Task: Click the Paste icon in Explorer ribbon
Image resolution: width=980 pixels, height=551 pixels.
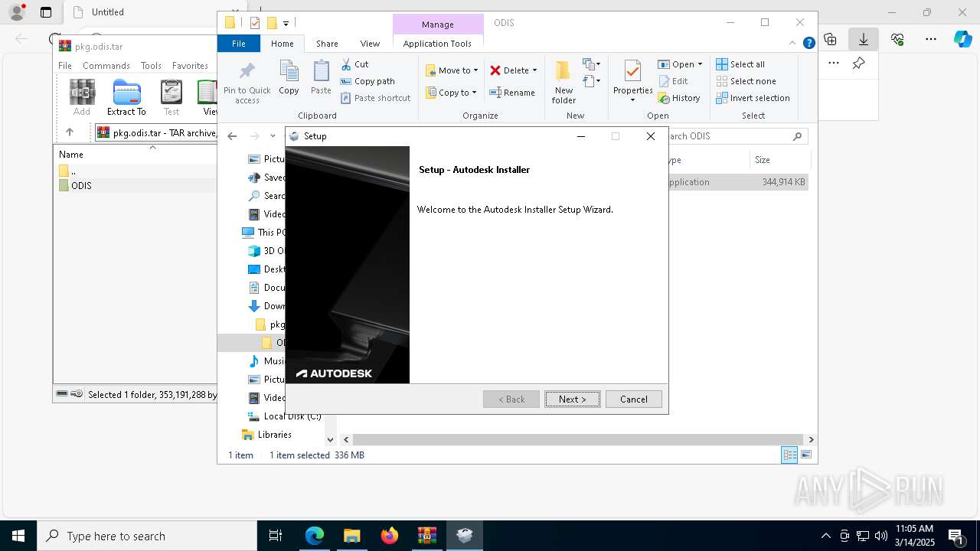Action: (321, 78)
